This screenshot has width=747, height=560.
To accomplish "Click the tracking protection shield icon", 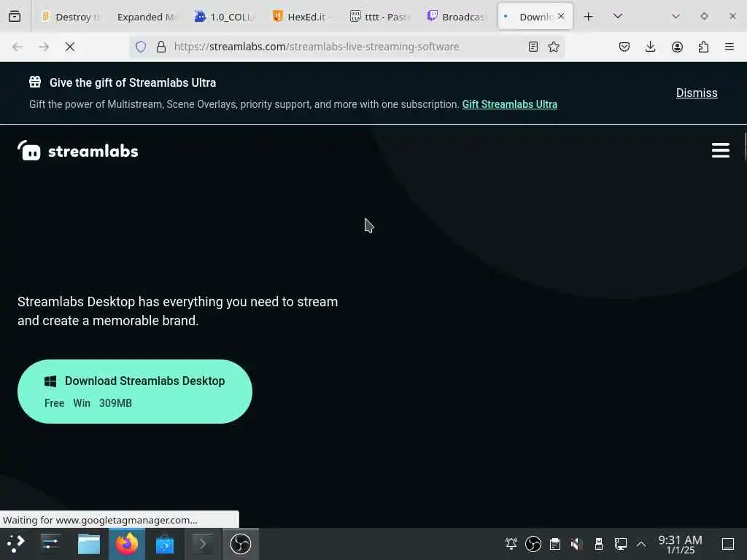I will tap(141, 47).
